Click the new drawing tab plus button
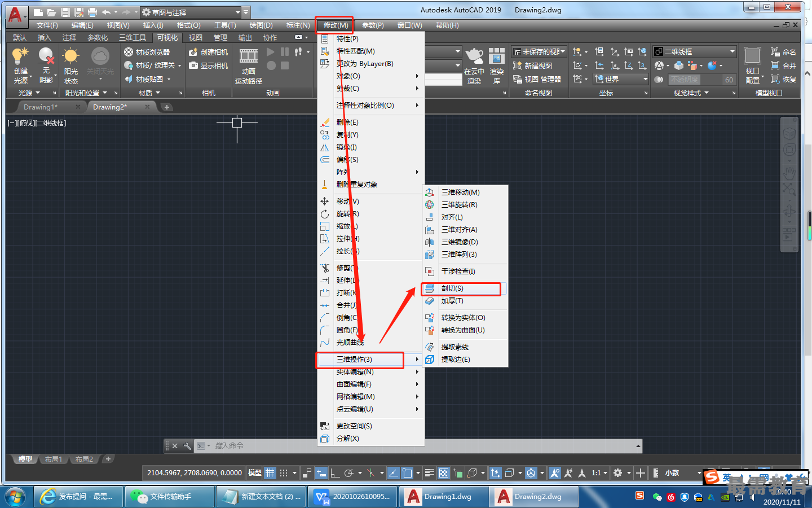812x508 pixels. click(166, 107)
